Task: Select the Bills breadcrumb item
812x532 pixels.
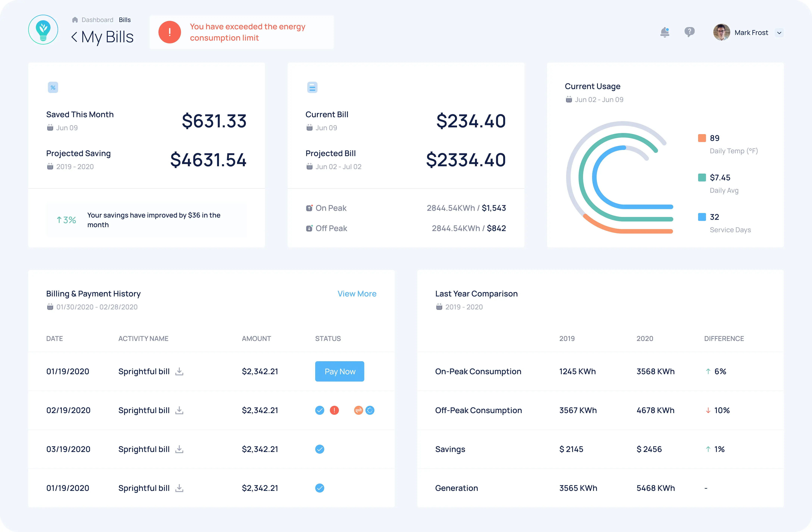Action: 125,19
